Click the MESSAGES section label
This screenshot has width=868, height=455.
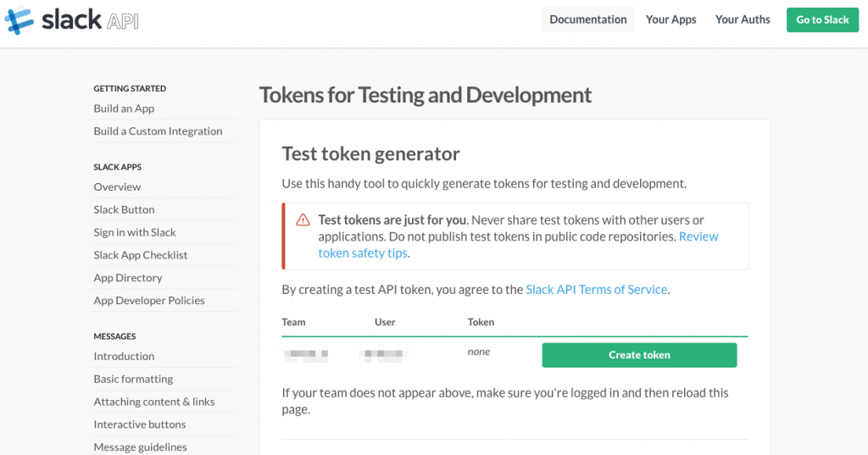click(x=114, y=336)
